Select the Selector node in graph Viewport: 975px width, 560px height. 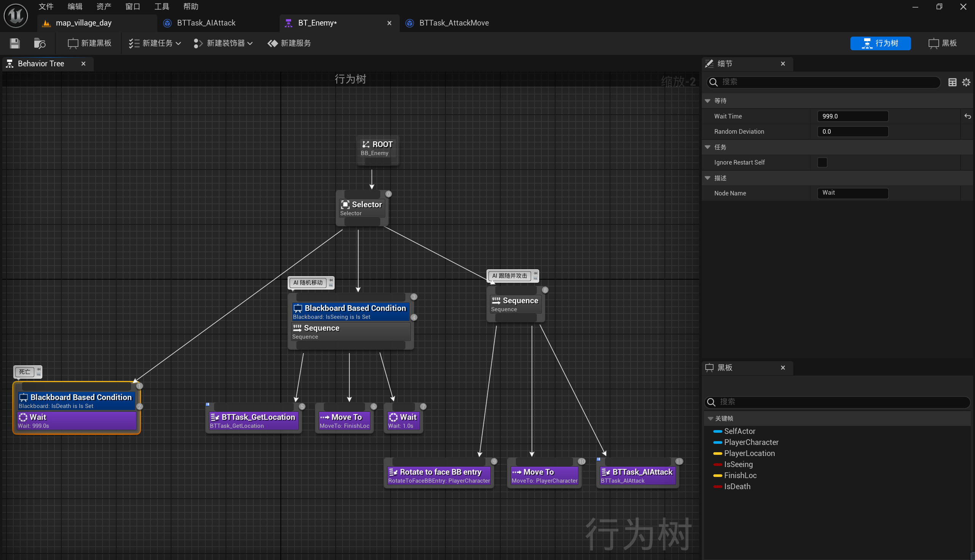[x=362, y=208]
